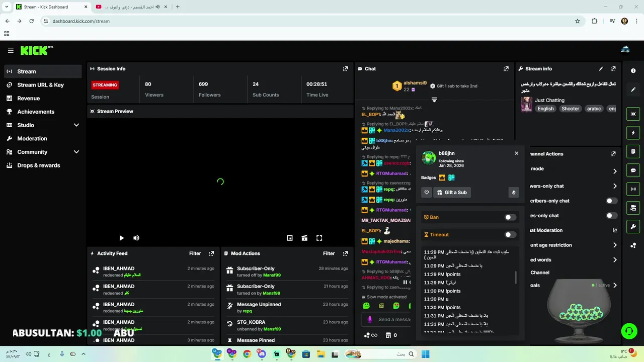The width and height of the screenshot is (644, 362).
Task: Click Mansf99 in Subscriber-Only turned off entry
Action: point(272,275)
